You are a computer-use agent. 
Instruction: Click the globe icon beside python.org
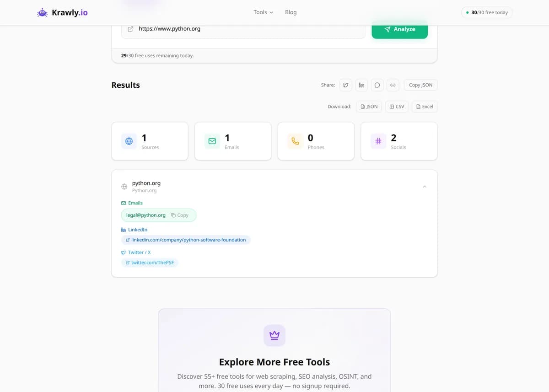(x=124, y=187)
